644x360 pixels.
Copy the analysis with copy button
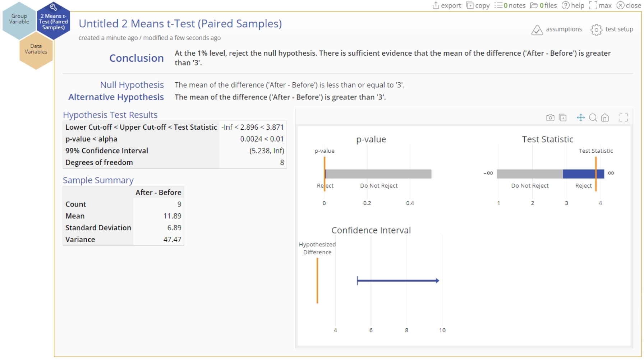478,5
